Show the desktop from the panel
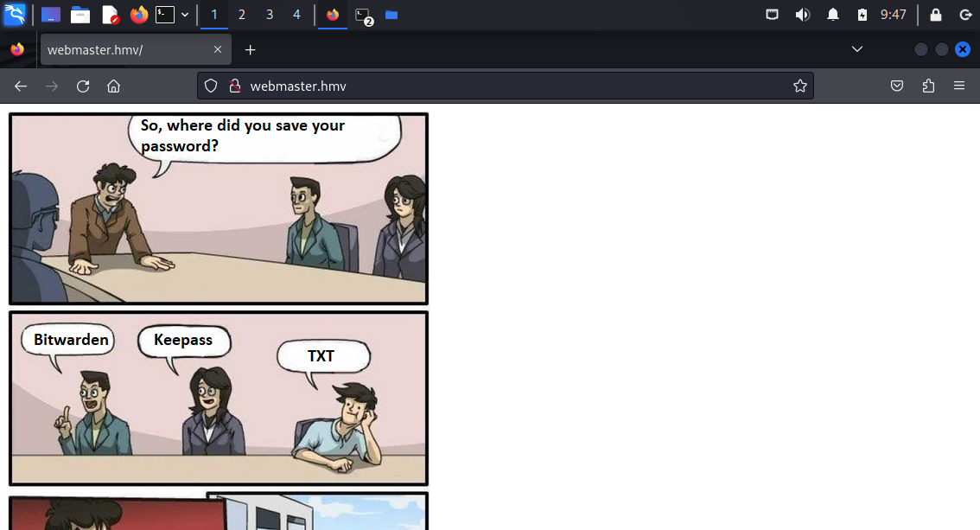980x530 pixels. (51, 15)
